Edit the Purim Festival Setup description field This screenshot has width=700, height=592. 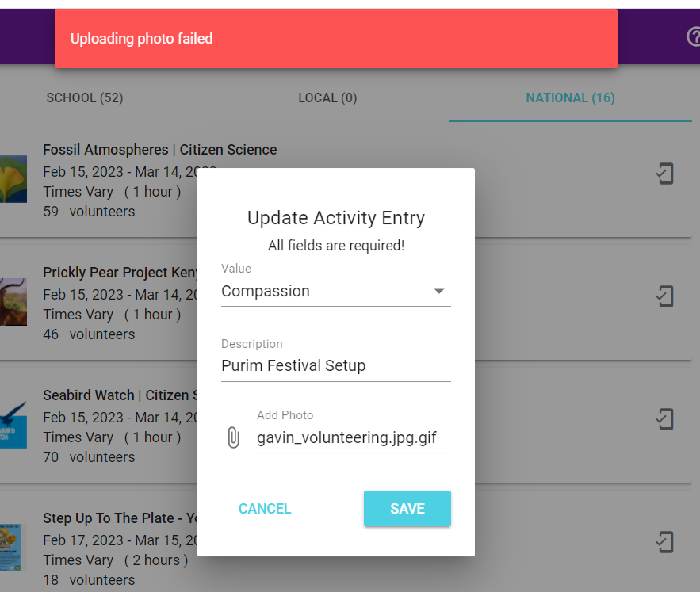pyautogui.click(x=335, y=365)
